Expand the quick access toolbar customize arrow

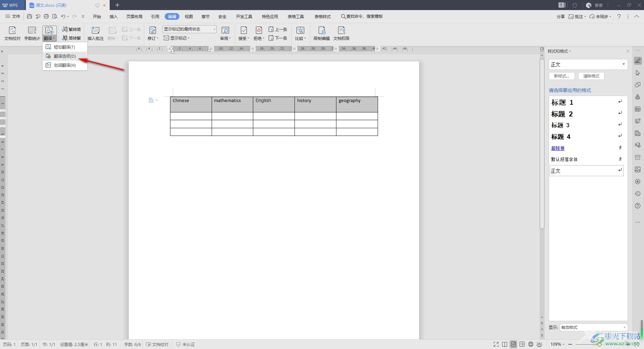[x=83, y=16]
